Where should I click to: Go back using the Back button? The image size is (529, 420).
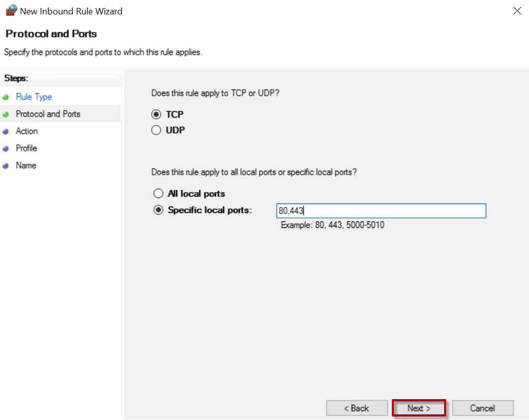point(357,408)
